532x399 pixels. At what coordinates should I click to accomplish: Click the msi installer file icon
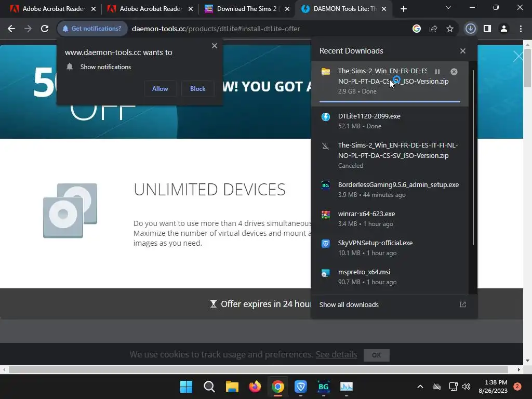(x=326, y=273)
